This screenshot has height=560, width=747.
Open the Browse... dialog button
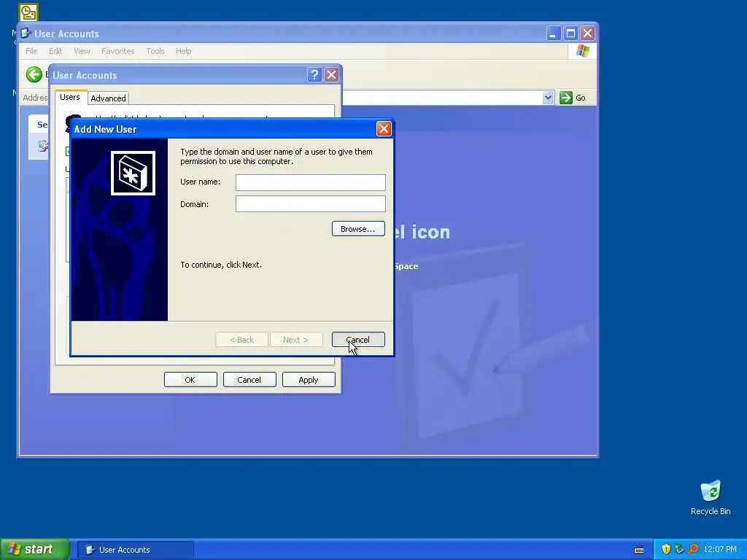[x=358, y=229]
